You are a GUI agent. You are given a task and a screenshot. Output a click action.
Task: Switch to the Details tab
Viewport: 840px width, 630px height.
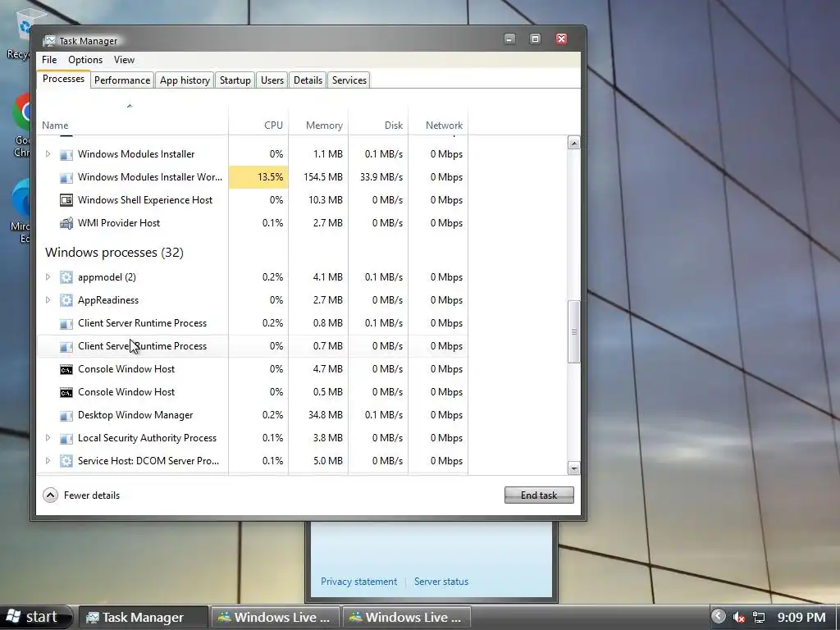point(308,80)
